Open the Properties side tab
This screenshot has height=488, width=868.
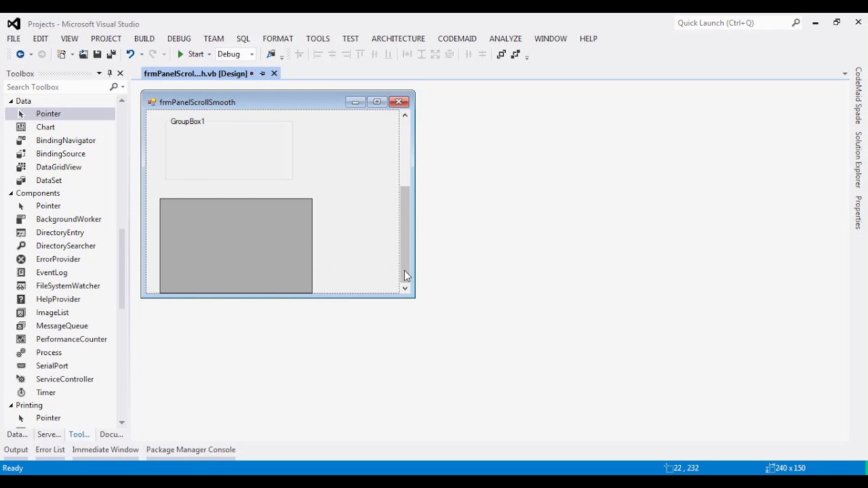(x=859, y=213)
